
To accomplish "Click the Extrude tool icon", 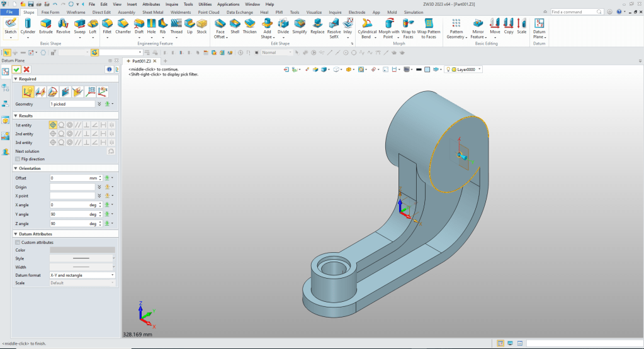I will click(46, 23).
